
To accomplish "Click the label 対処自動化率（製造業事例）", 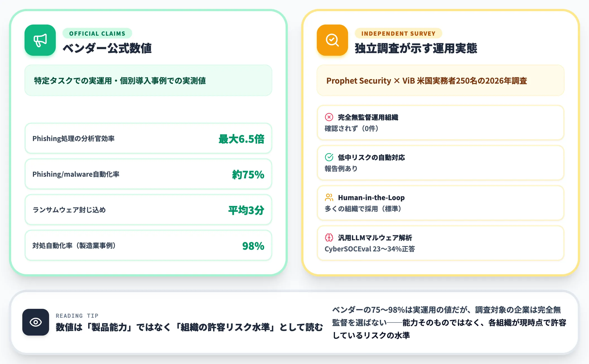I will pos(74,246).
